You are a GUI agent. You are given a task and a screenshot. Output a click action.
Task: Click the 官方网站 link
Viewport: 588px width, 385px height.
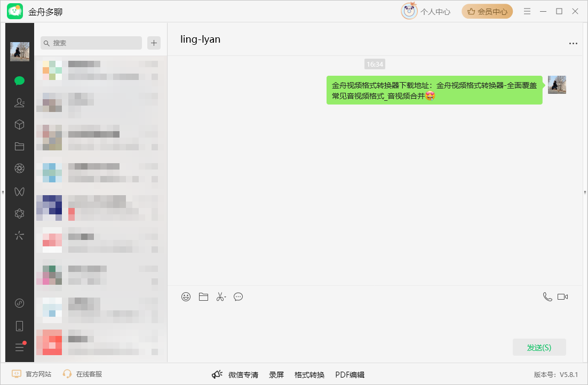(32, 374)
